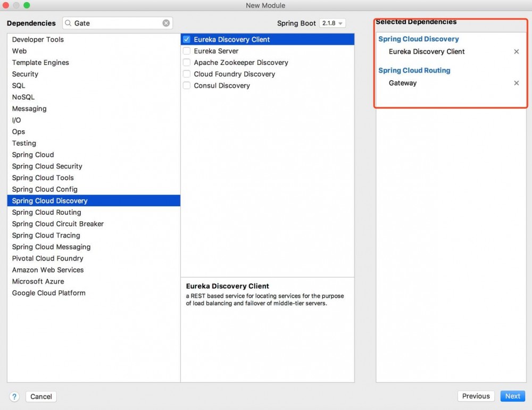
Task: Remove Gateway from selected dependencies
Action: (516, 83)
